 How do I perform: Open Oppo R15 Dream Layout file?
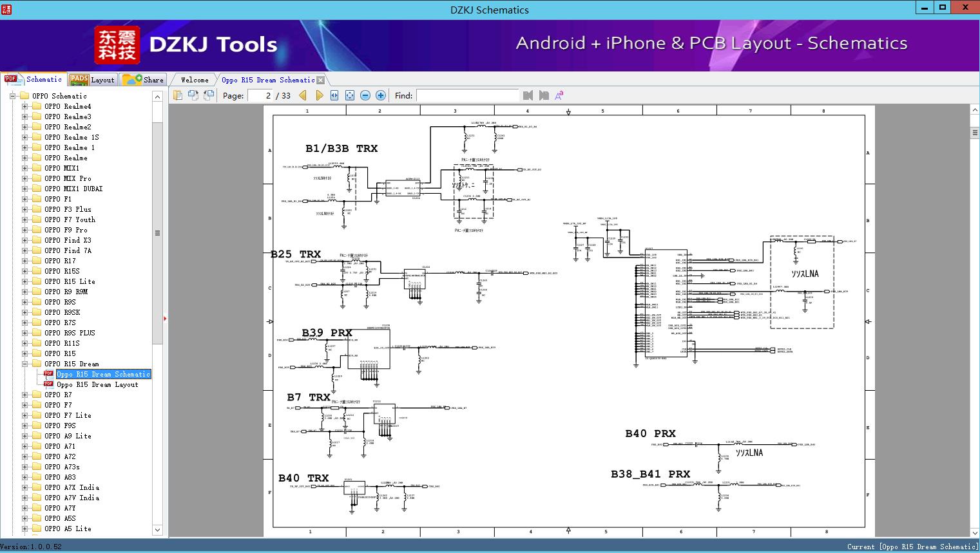97,384
